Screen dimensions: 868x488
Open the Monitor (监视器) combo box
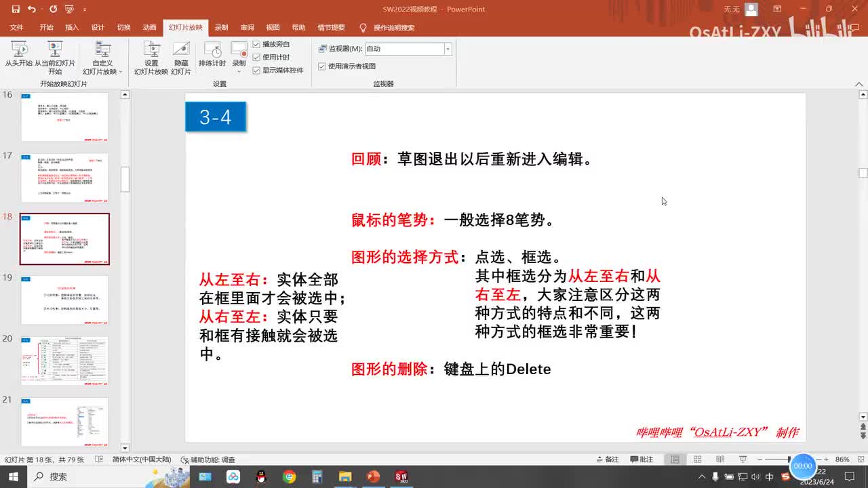(x=408, y=49)
